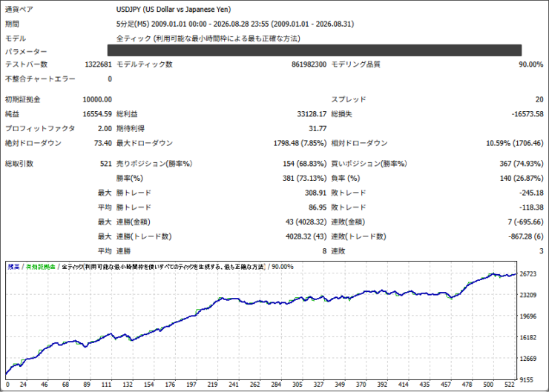The width and height of the screenshot is (549, 392).
Task: Click the "総損失" label
Action: point(342,114)
